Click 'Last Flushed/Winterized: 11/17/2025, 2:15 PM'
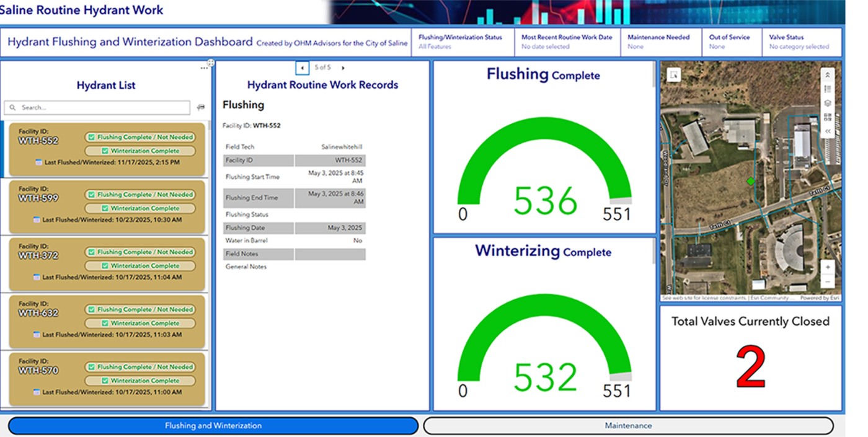Screen dimensions: 868x437 point(112,162)
